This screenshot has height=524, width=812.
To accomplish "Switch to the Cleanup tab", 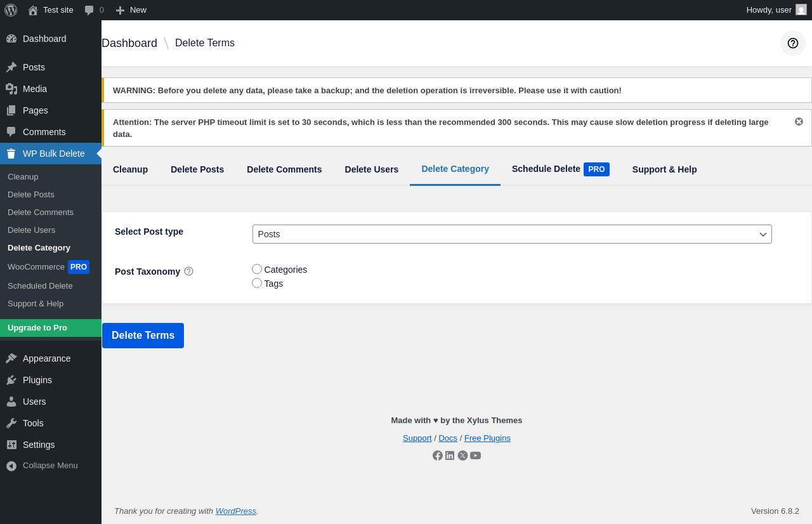I will (x=130, y=169).
